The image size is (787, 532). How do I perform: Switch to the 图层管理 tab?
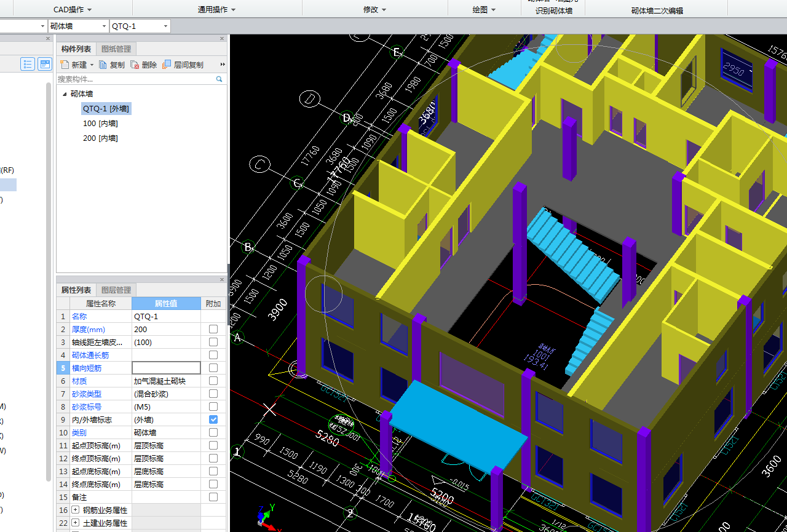tap(116, 290)
